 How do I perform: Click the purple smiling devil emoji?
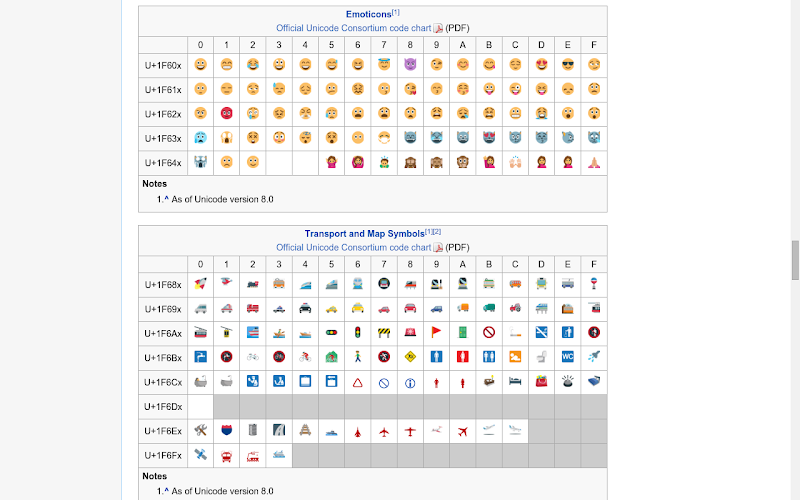[x=410, y=65]
